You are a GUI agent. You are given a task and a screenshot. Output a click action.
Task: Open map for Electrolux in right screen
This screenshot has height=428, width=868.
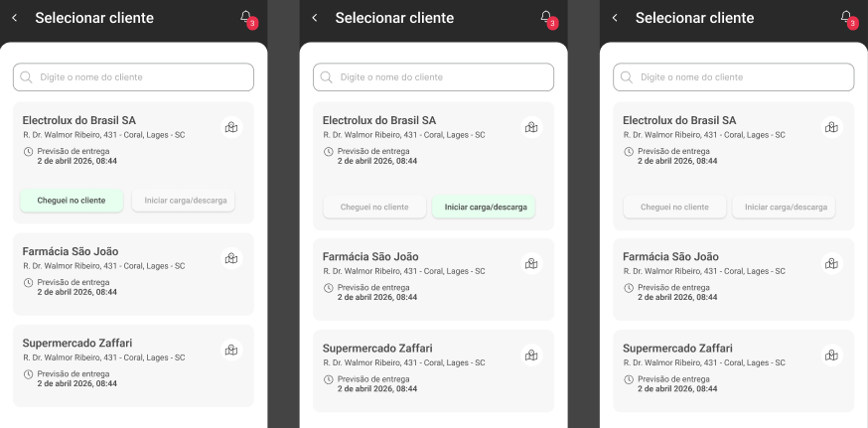point(831,127)
